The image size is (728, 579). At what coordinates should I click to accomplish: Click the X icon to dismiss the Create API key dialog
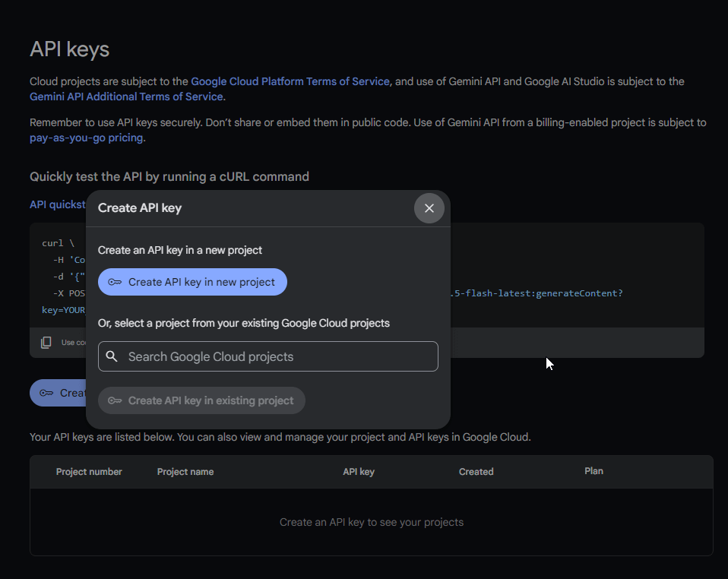click(x=429, y=207)
